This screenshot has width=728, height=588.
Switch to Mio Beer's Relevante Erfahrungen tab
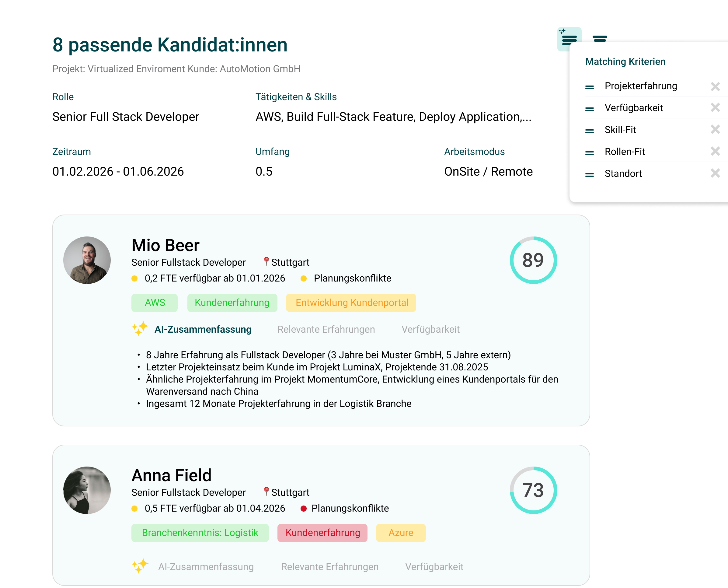coord(326,329)
